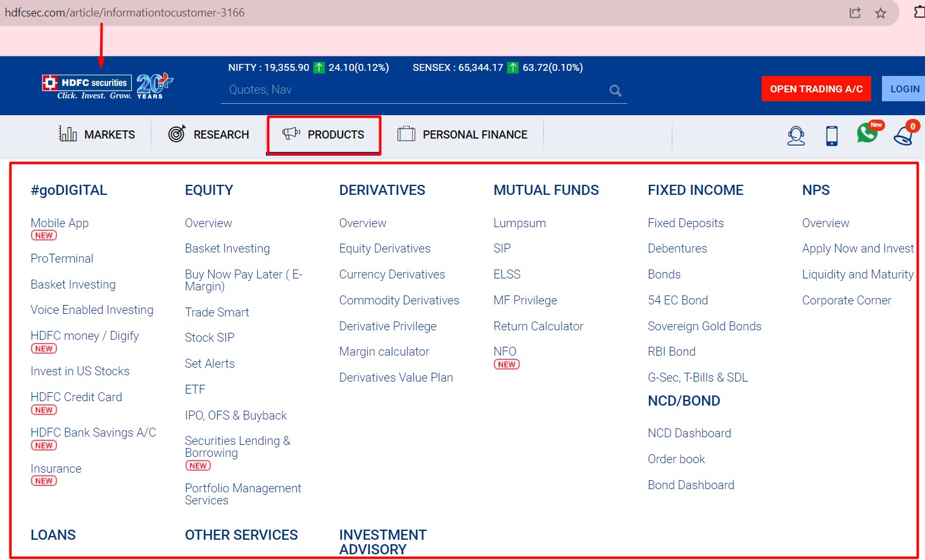Click the browser share icon
925x560 pixels.
[855, 13]
